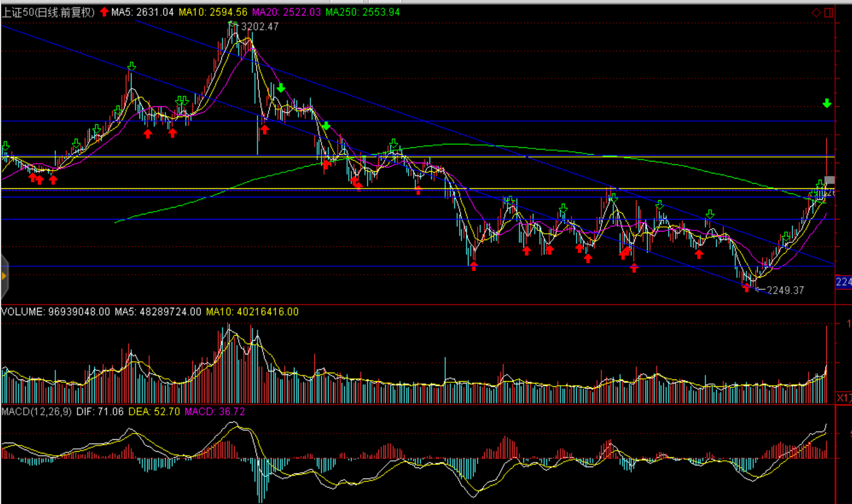
Task: Click the VOLUME indicator header
Action: [55, 312]
